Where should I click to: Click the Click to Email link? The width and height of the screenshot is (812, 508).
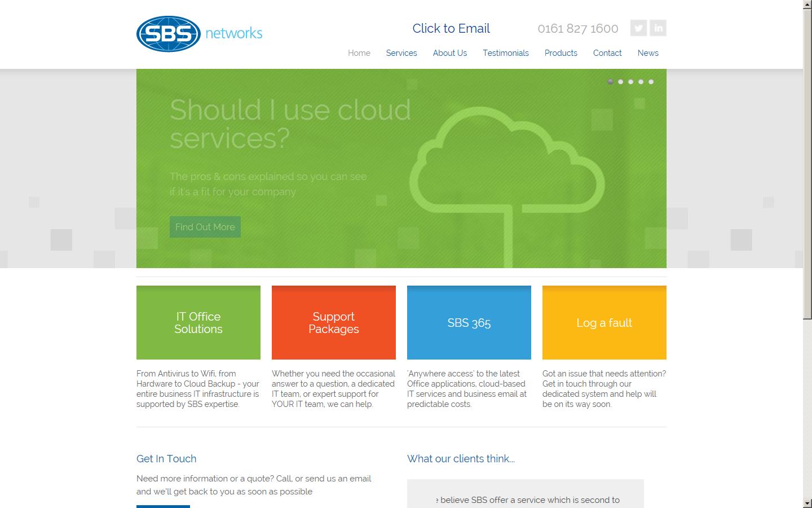click(x=451, y=28)
